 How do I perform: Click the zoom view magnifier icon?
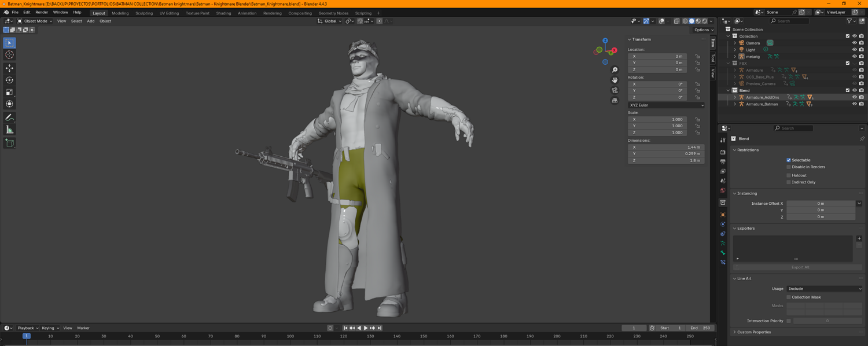615,70
